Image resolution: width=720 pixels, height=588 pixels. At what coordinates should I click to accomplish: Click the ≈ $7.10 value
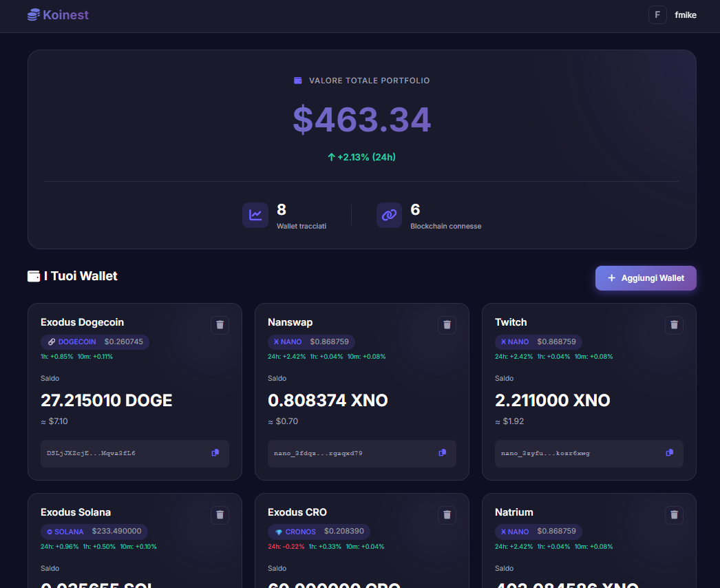[54, 421]
